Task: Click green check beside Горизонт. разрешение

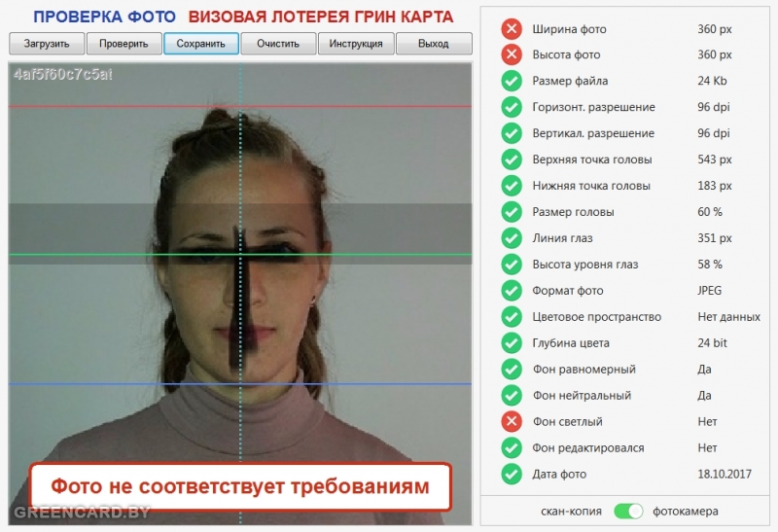Action: coord(512,107)
